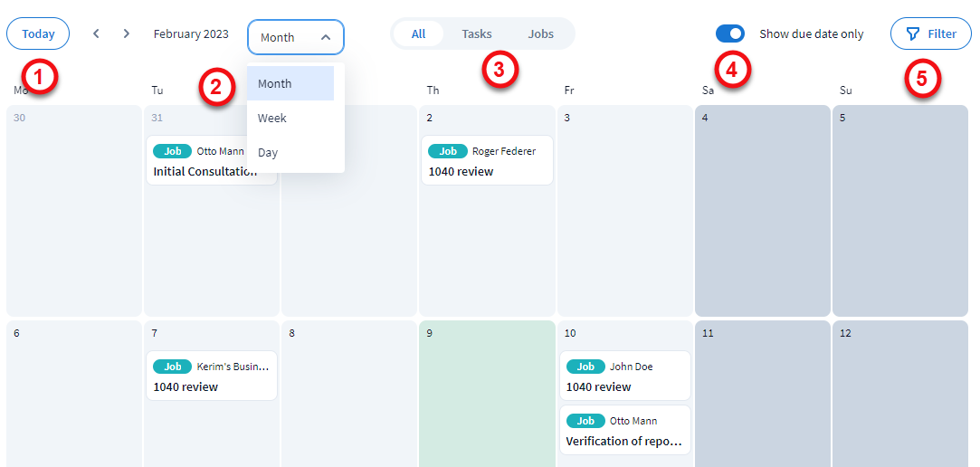Select Week from view dropdown
The height and width of the screenshot is (467, 980).
point(272,118)
